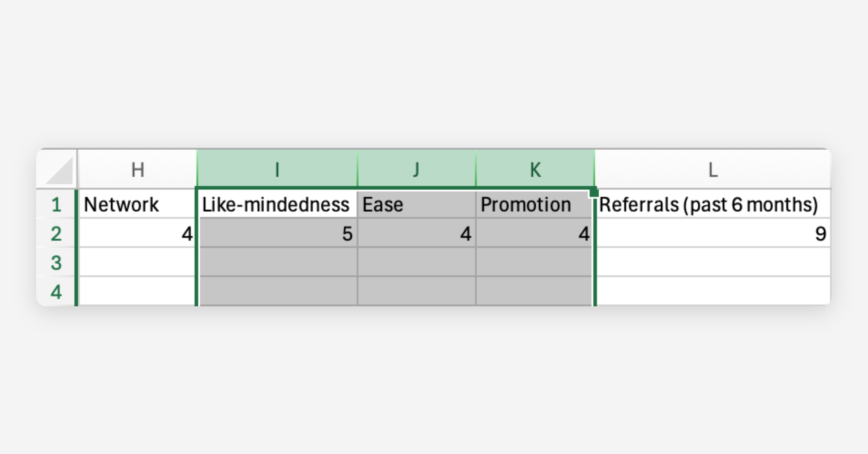Image resolution: width=868 pixels, height=454 pixels.
Task: Select row 4 header
Action: 56,291
